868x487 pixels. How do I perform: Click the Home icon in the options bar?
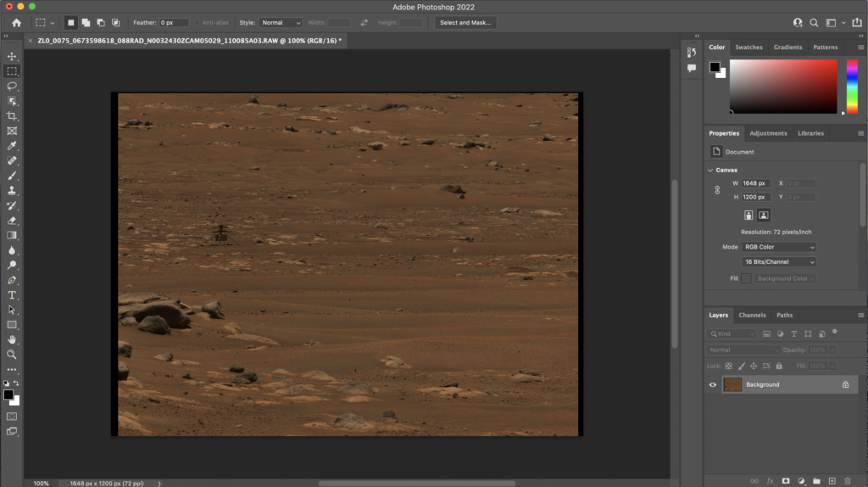coord(16,23)
